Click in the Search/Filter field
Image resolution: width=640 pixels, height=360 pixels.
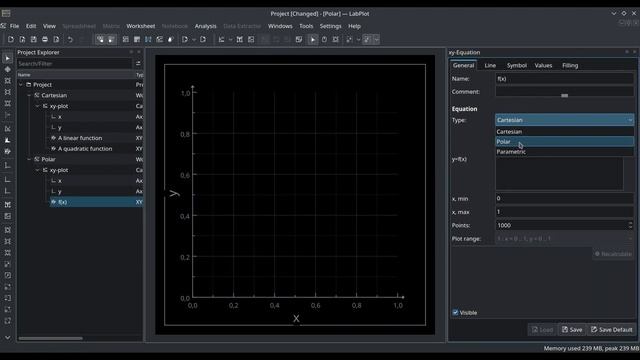pyautogui.click(x=74, y=64)
